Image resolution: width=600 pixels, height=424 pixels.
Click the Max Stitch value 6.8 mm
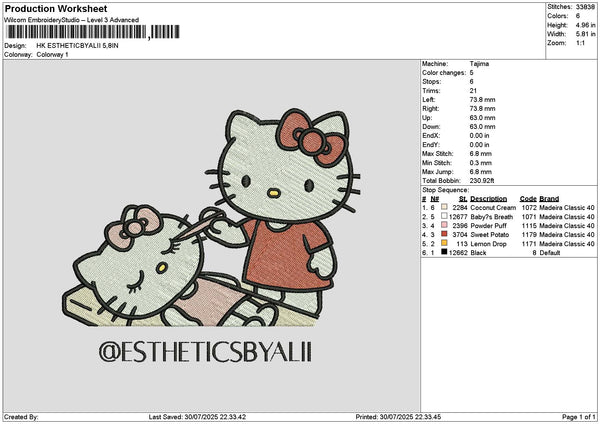(481, 154)
